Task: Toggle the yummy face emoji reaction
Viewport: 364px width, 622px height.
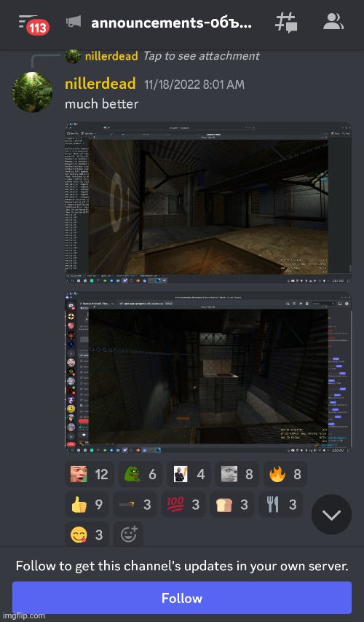Action: (87, 535)
